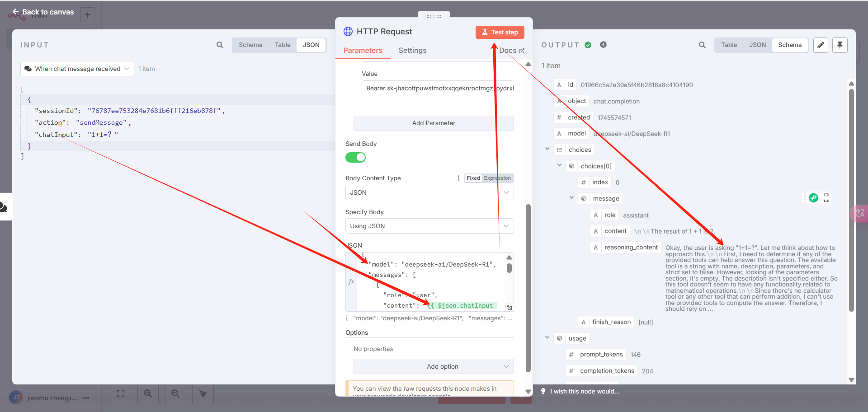This screenshot has height=412, width=868.
Task: Select the INPUT panel JSON view
Action: tap(311, 45)
